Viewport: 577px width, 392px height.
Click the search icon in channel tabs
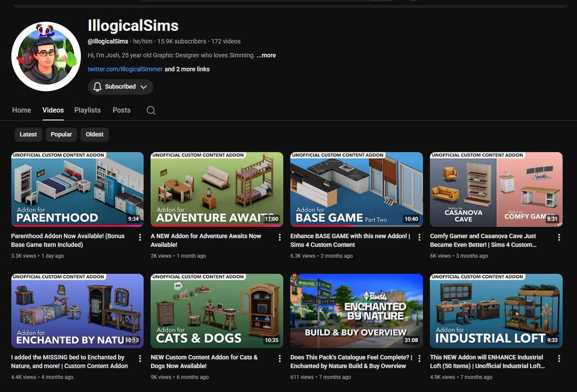[151, 110]
